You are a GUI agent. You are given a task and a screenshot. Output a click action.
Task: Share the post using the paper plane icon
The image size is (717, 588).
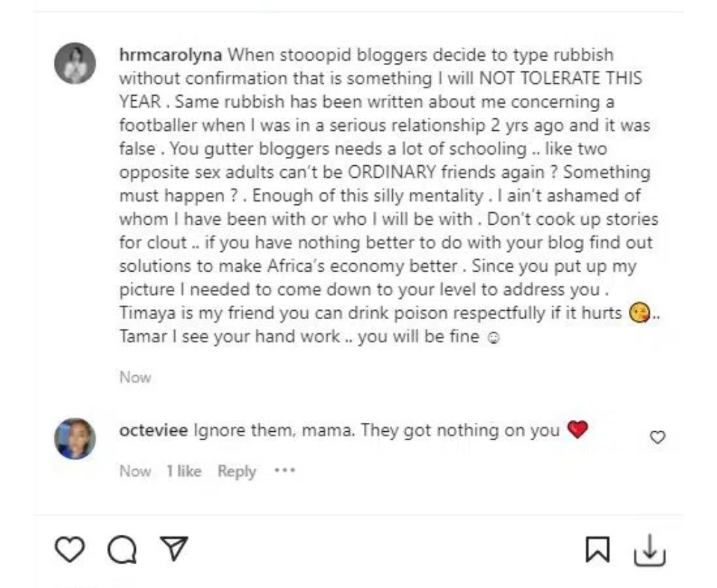tap(174, 548)
